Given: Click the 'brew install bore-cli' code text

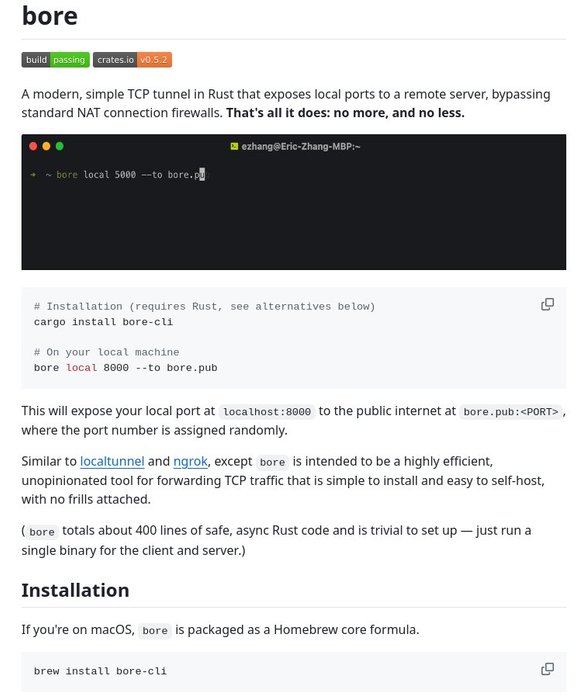Looking at the screenshot, I should pyautogui.click(x=100, y=671).
